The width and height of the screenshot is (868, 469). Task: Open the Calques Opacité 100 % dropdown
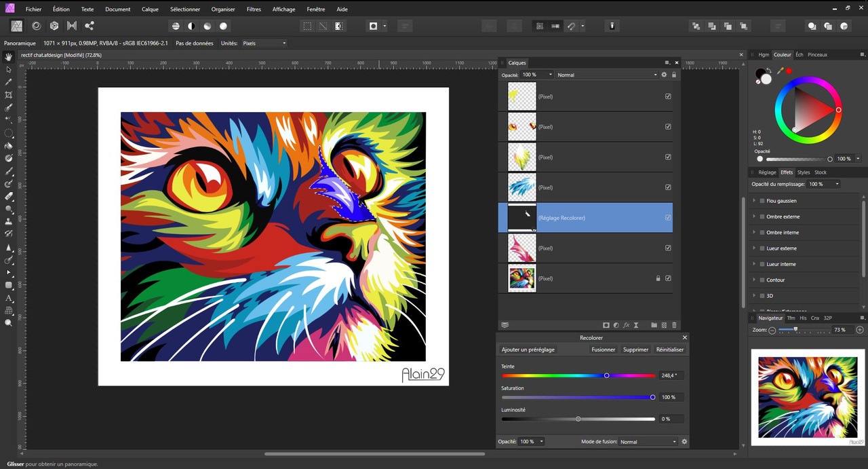click(537, 75)
